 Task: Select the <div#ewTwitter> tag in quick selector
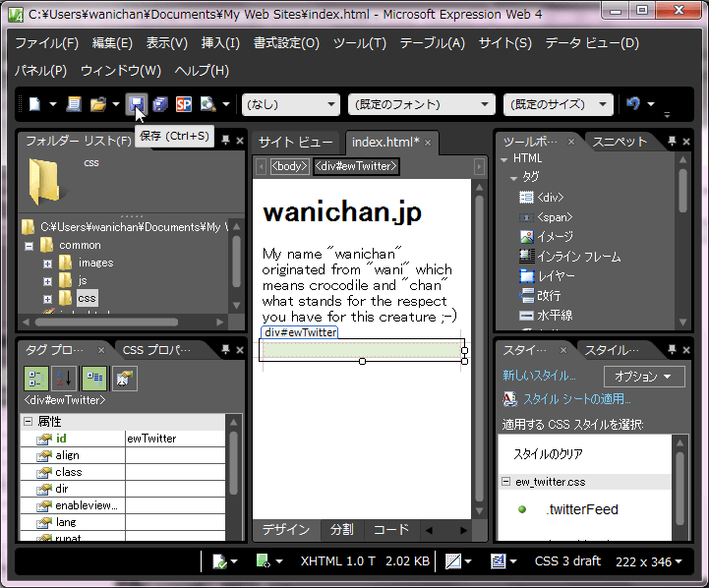pyautogui.click(x=356, y=166)
